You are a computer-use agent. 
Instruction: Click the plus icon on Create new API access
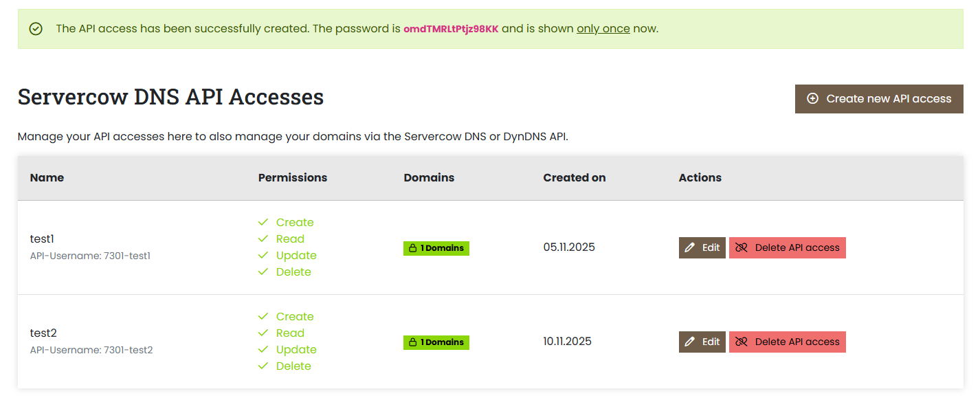(812, 98)
